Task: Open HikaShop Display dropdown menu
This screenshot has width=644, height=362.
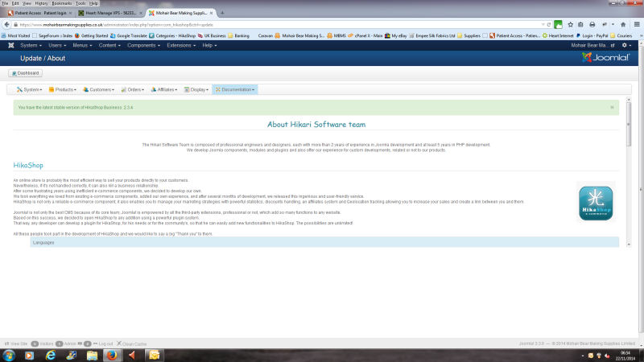Action: pos(196,89)
